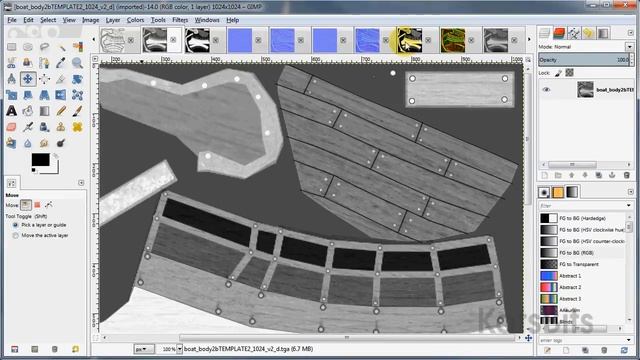Select the Crop tool

coord(61,79)
